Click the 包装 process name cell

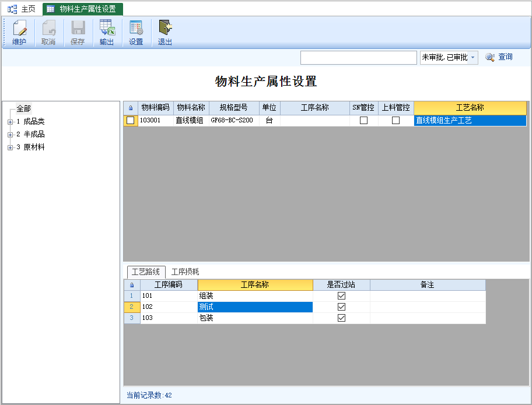255,318
